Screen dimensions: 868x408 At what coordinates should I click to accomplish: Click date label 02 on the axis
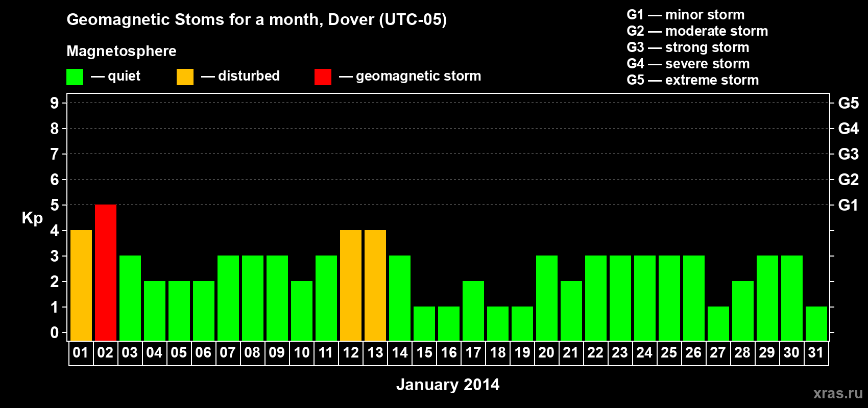pyautogui.click(x=105, y=352)
